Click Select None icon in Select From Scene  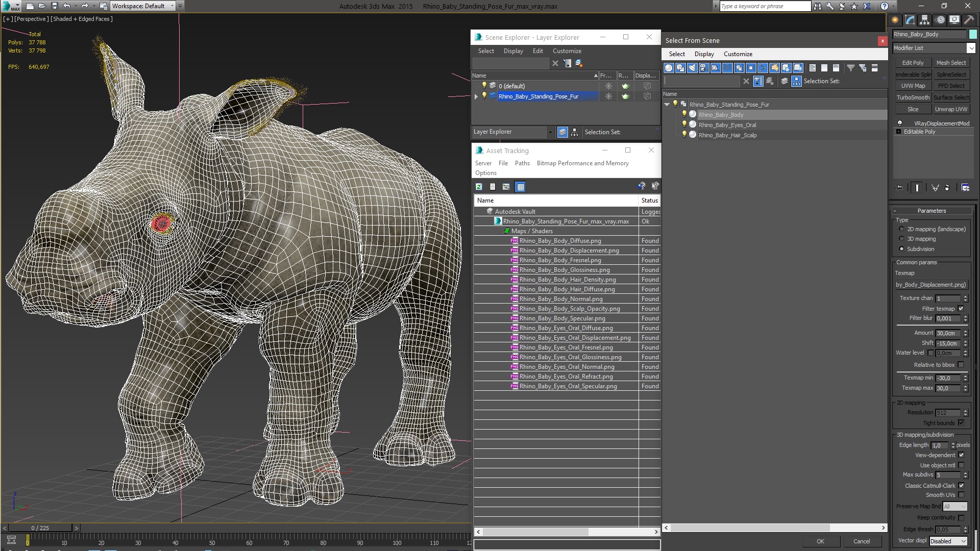[824, 68]
